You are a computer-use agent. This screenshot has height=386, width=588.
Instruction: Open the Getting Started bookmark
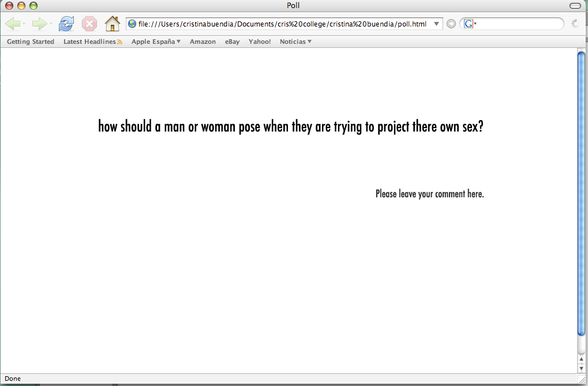31,42
